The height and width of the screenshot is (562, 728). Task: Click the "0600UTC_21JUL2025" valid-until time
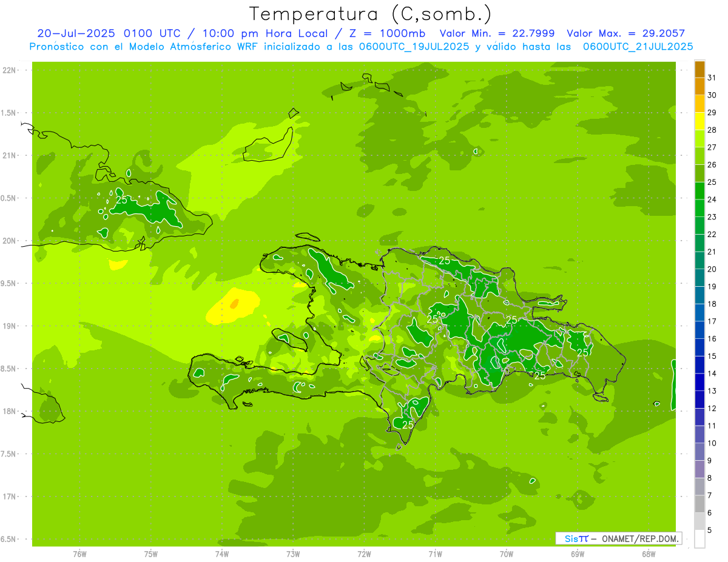point(638,46)
